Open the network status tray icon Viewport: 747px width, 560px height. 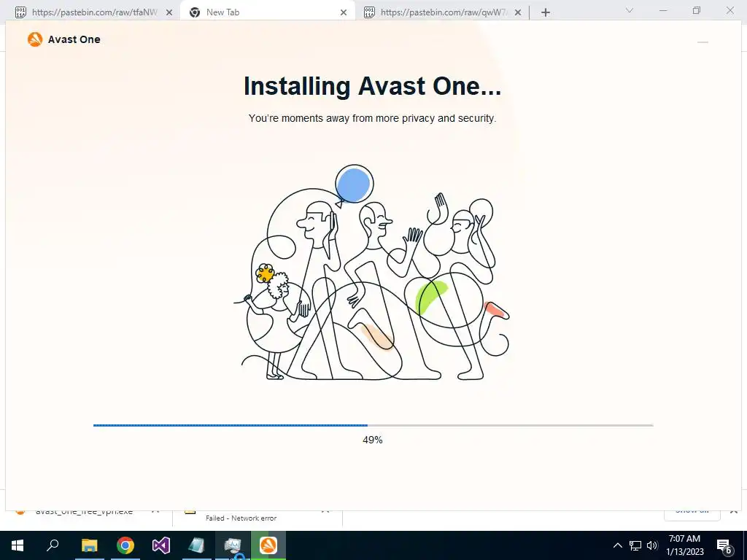(x=635, y=545)
